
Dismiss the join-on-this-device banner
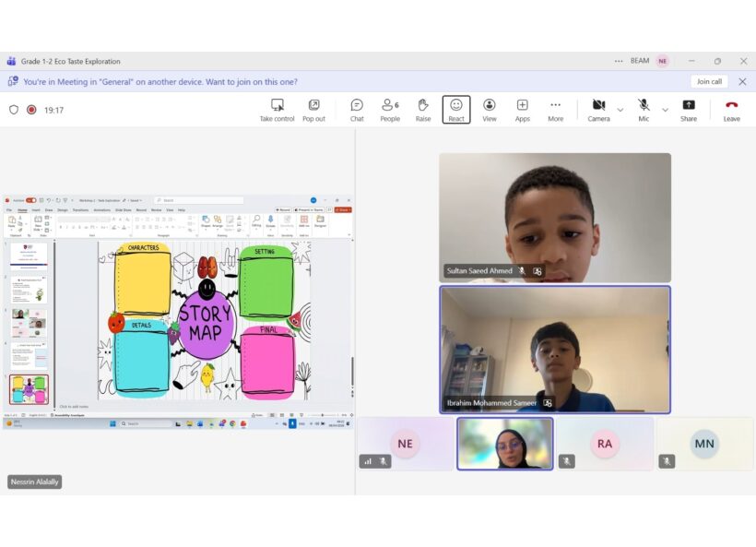coord(742,81)
